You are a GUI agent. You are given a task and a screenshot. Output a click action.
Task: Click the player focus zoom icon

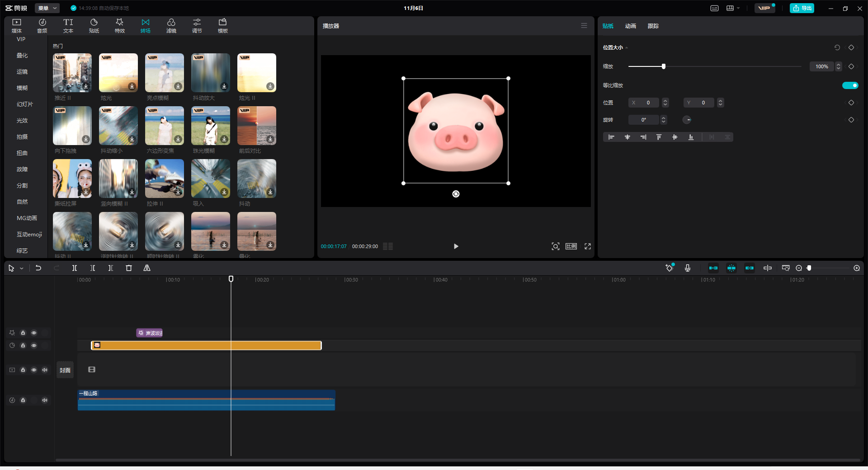pos(556,246)
